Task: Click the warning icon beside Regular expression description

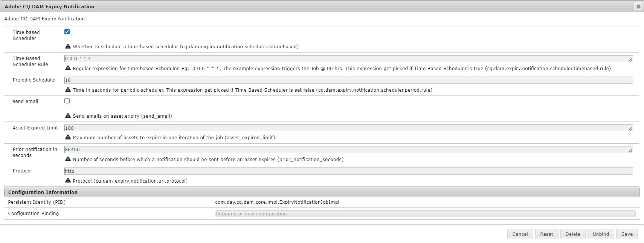Action: 68,68
